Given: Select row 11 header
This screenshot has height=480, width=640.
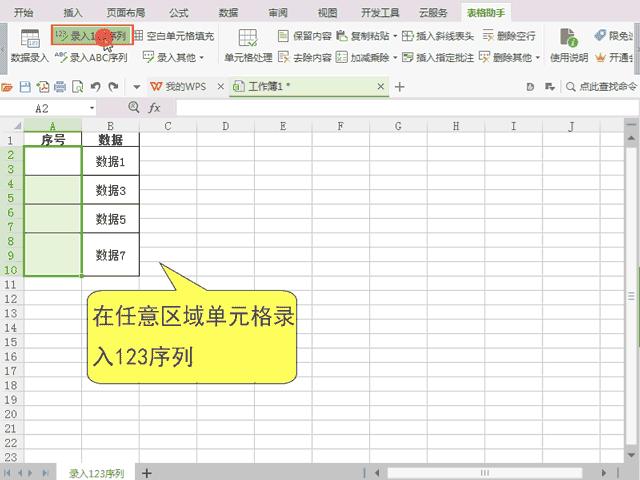Looking at the screenshot, I should pyautogui.click(x=10, y=284).
